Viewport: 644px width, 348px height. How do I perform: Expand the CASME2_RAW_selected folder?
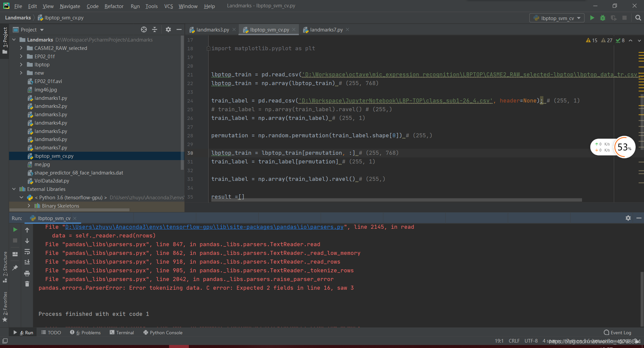[x=21, y=48]
